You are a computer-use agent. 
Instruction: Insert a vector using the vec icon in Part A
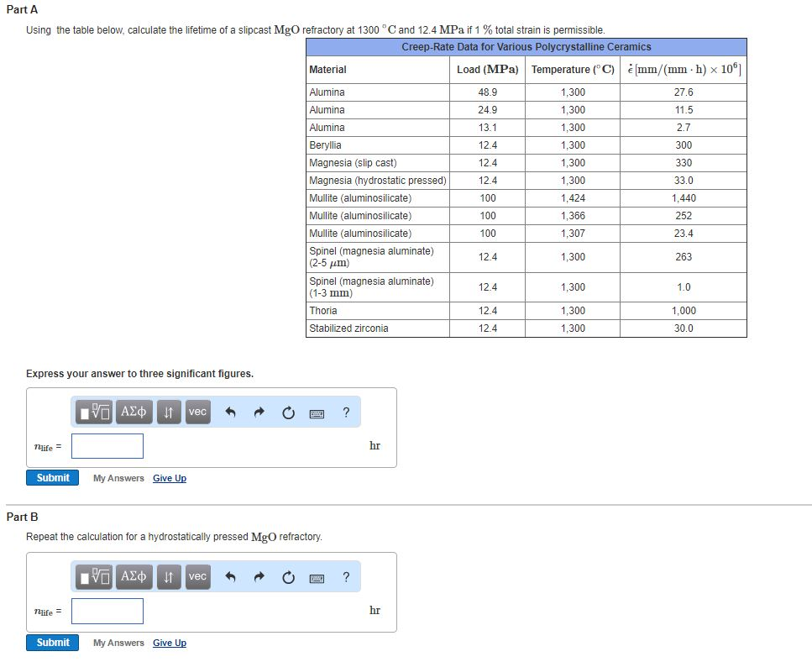click(x=196, y=412)
